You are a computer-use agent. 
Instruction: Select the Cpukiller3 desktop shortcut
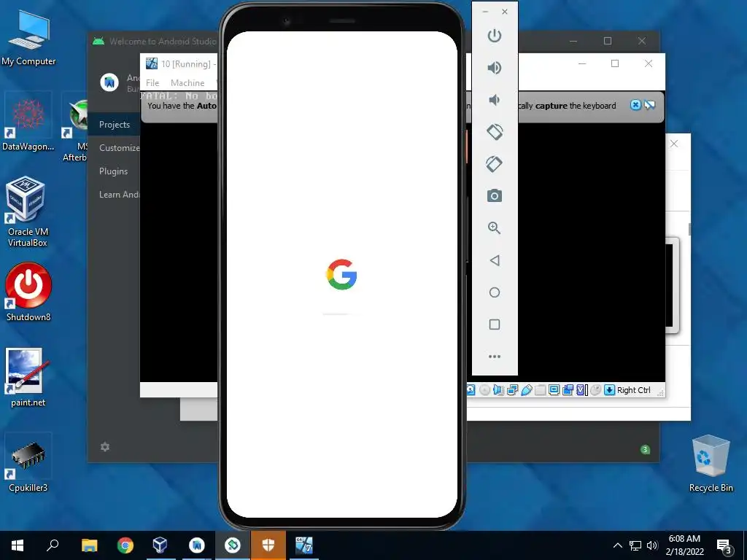tap(28, 463)
